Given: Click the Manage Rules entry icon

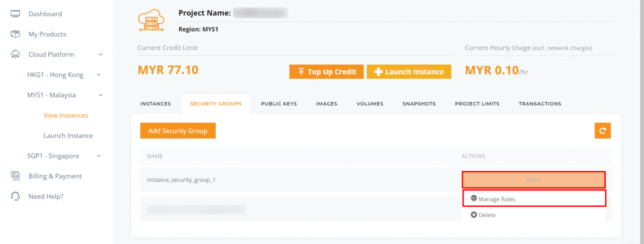Looking at the screenshot, I should coord(474,198).
